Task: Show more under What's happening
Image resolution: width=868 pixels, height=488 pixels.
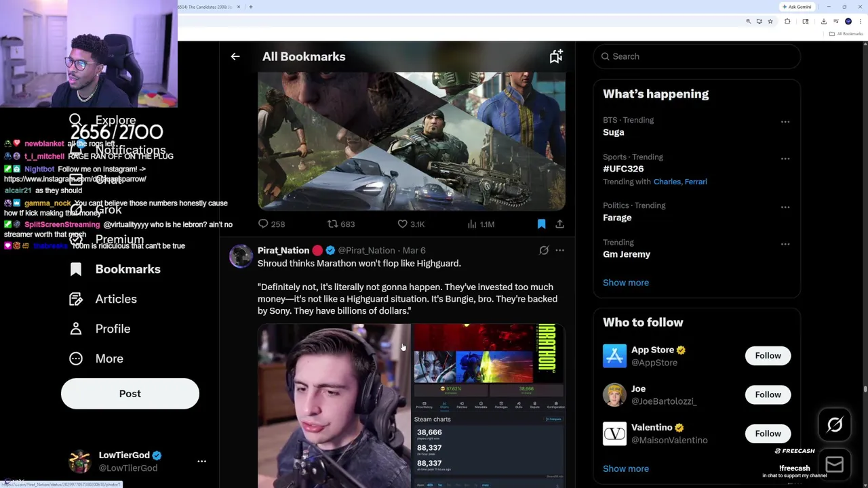Action: pyautogui.click(x=626, y=283)
